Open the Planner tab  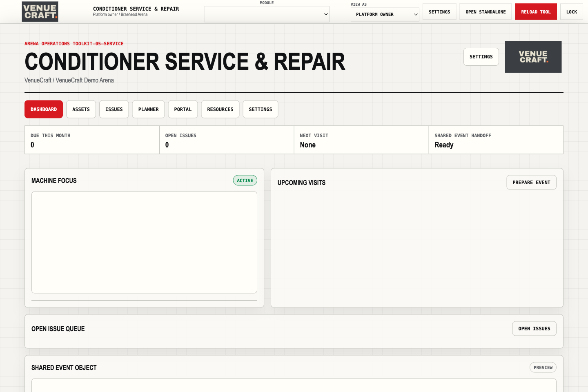pyautogui.click(x=148, y=109)
